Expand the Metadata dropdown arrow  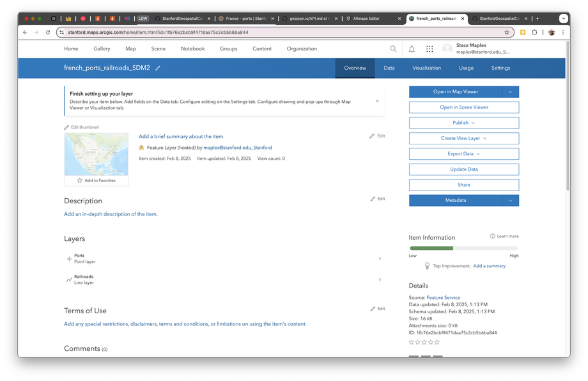[511, 201]
